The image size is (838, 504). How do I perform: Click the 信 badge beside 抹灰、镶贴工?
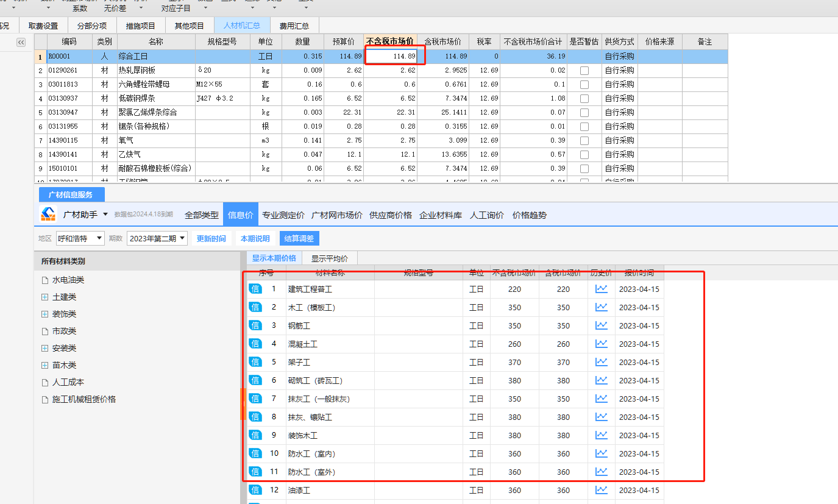tap(255, 417)
